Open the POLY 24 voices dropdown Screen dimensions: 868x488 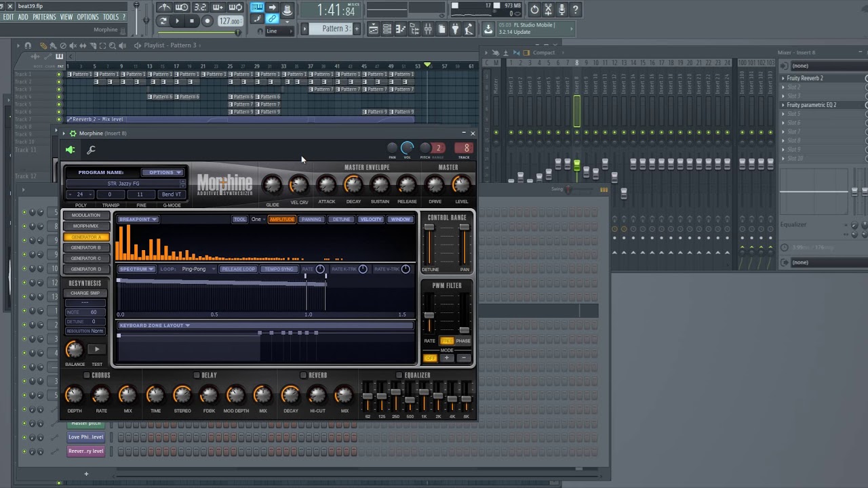pos(81,195)
